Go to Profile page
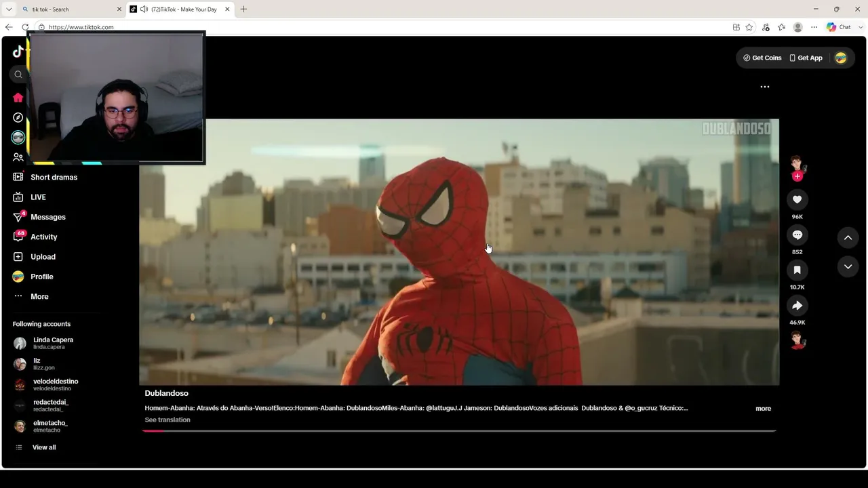The width and height of the screenshot is (868, 488). pyautogui.click(x=33, y=277)
